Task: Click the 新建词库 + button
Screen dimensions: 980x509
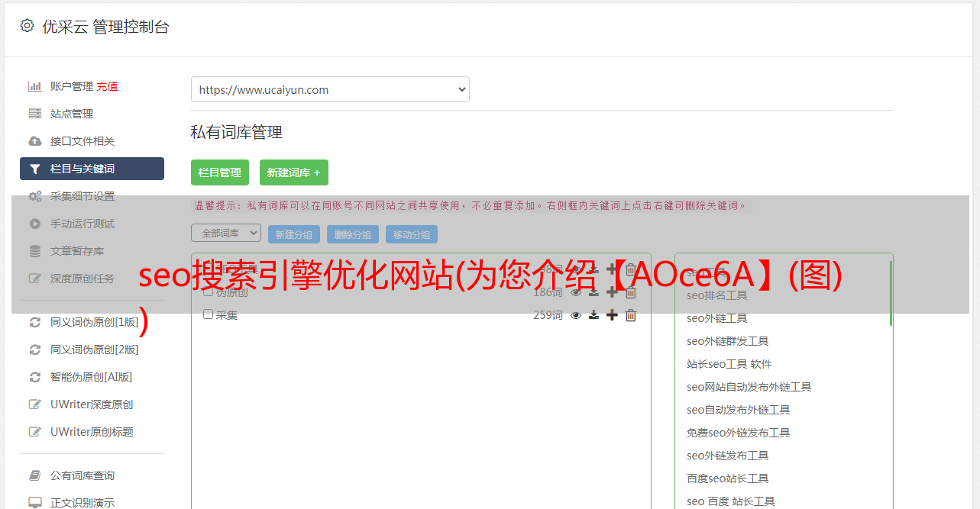Action: [x=294, y=172]
